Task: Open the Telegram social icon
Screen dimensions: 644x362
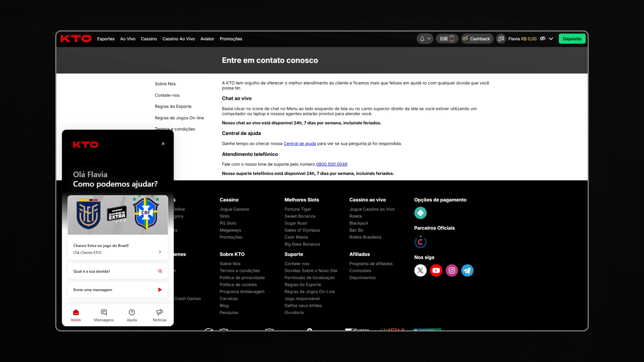Action: pyautogui.click(x=467, y=270)
